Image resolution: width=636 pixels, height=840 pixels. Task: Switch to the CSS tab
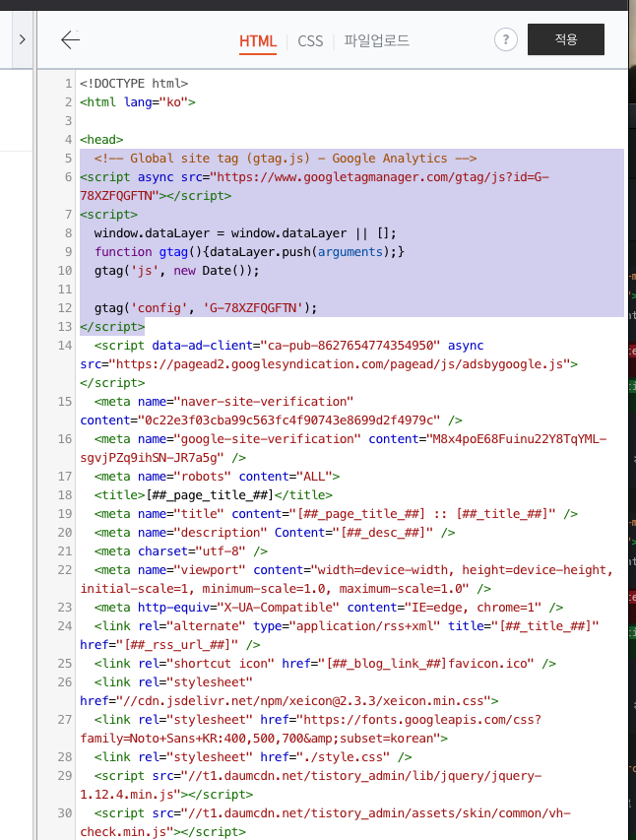pyautogui.click(x=310, y=41)
